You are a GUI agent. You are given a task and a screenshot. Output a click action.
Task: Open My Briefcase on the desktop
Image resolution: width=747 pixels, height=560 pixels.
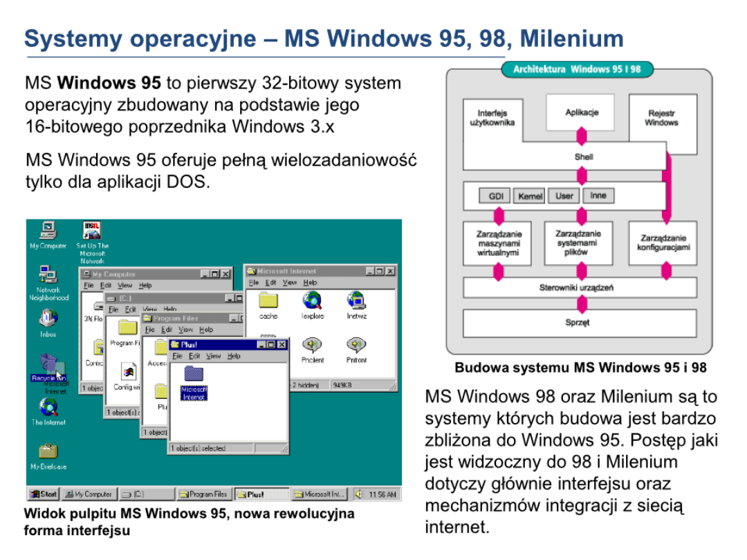point(48,451)
